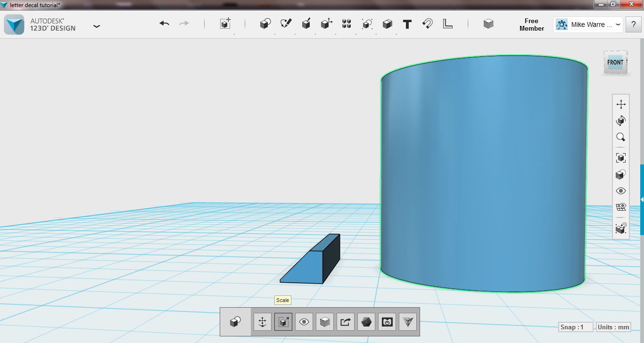Open the display style options in navigation bar
The image size is (644, 343).
pos(621,174)
